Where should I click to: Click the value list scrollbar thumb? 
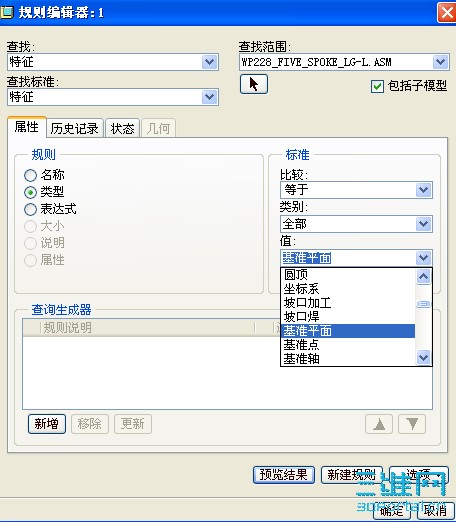(x=423, y=304)
